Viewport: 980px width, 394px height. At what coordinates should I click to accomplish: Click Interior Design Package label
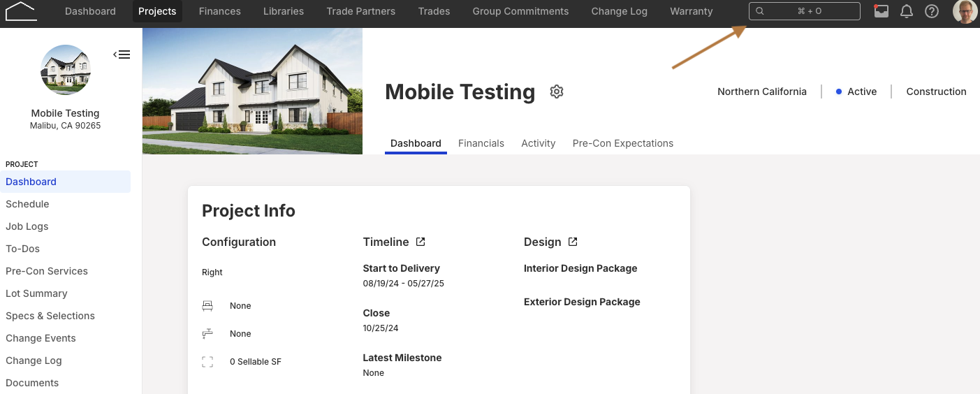pos(580,268)
